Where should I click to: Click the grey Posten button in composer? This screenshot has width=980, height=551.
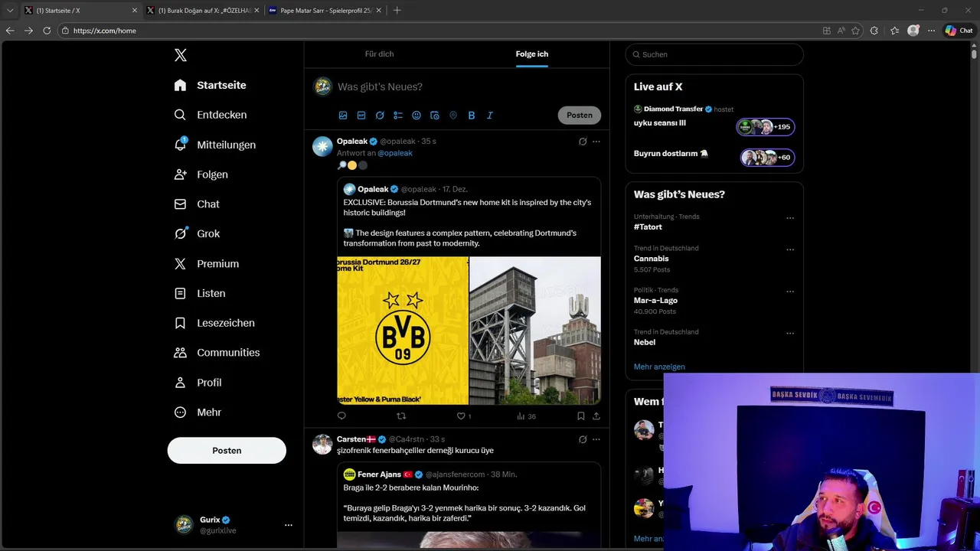(x=580, y=116)
